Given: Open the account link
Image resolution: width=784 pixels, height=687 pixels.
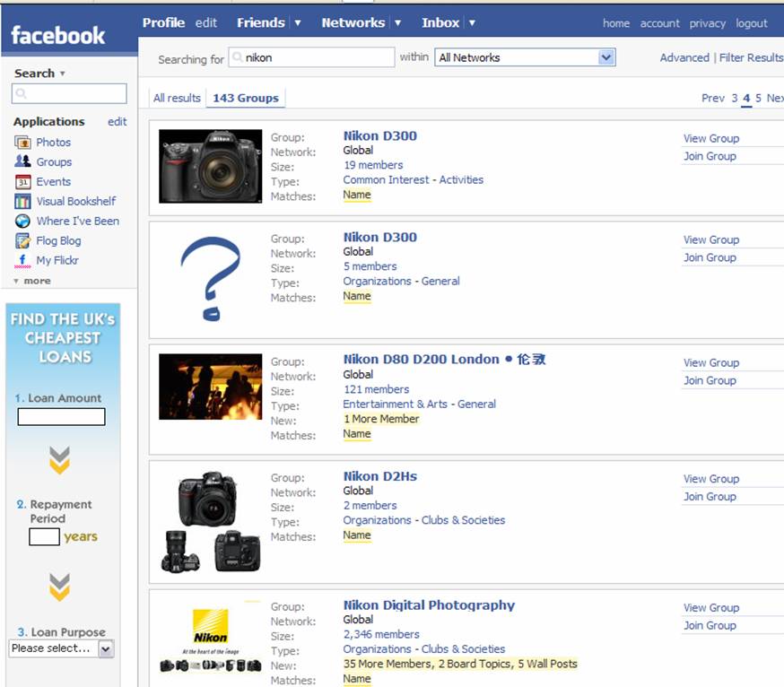Looking at the screenshot, I should (x=660, y=23).
